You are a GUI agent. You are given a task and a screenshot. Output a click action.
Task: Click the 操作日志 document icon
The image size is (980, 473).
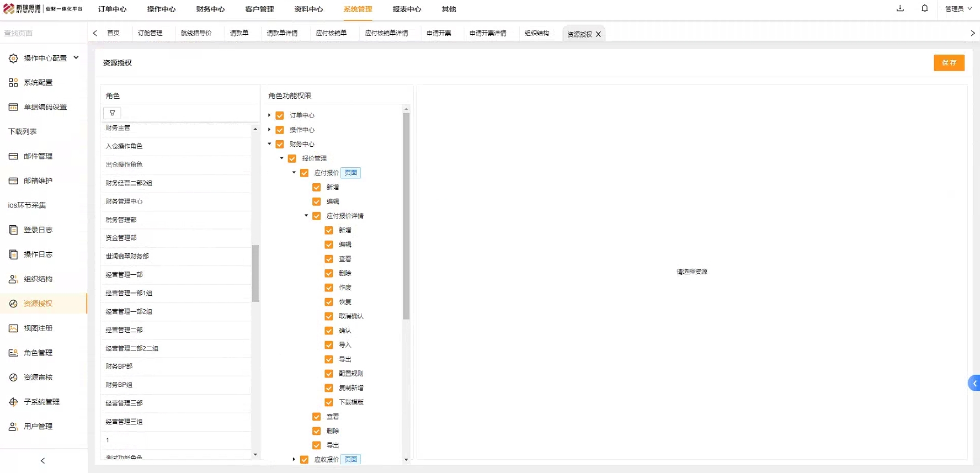coord(13,254)
